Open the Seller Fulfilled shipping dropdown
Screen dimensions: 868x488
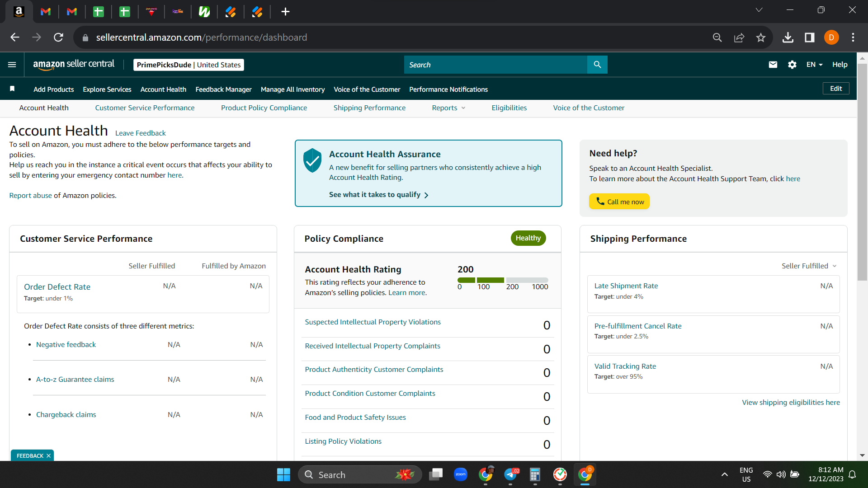(x=809, y=266)
